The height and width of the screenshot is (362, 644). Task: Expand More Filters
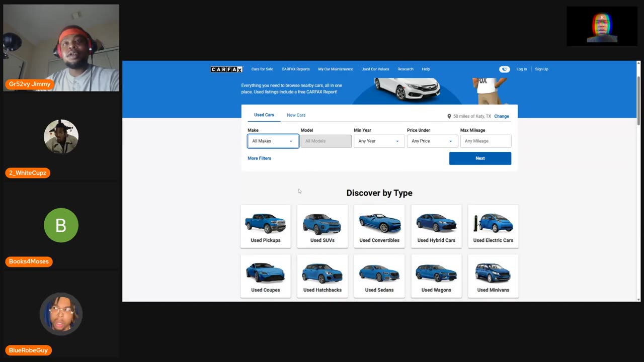(259, 158)
